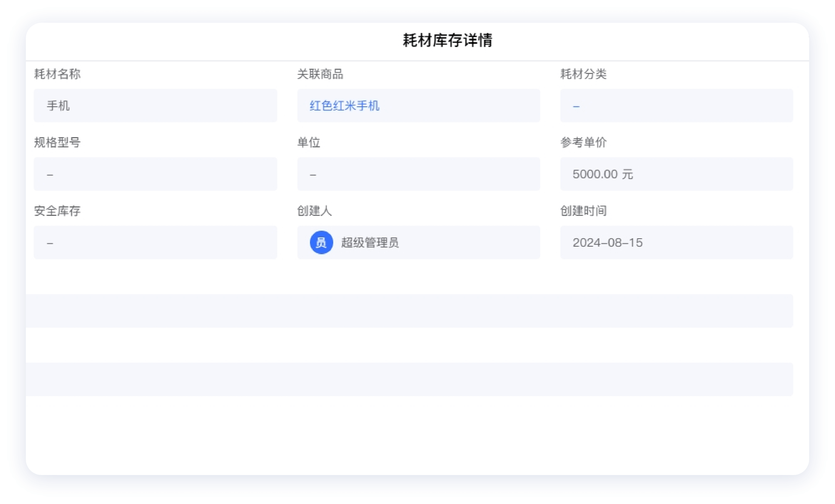
Task: Click the 单位 value field
Action: click(x=418, y=174)
